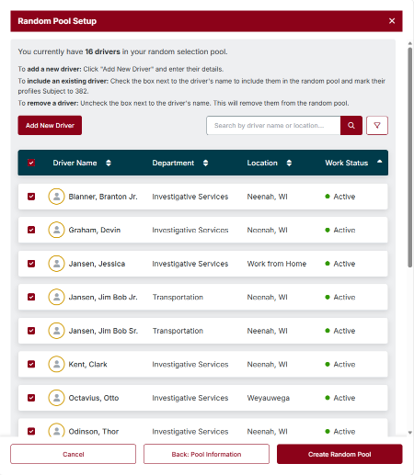Click the vertical scrollbar thumb
The image size is (414, 475).
tap(410, 157)
